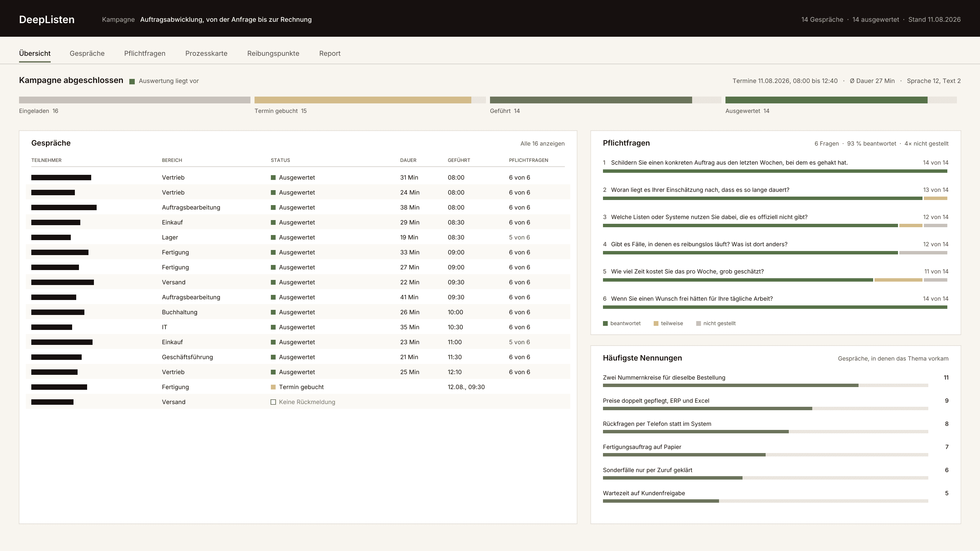Click the nicht gestellt legend swatch
The height and width of the screenshot is (551, 980).
click(699, 323)
